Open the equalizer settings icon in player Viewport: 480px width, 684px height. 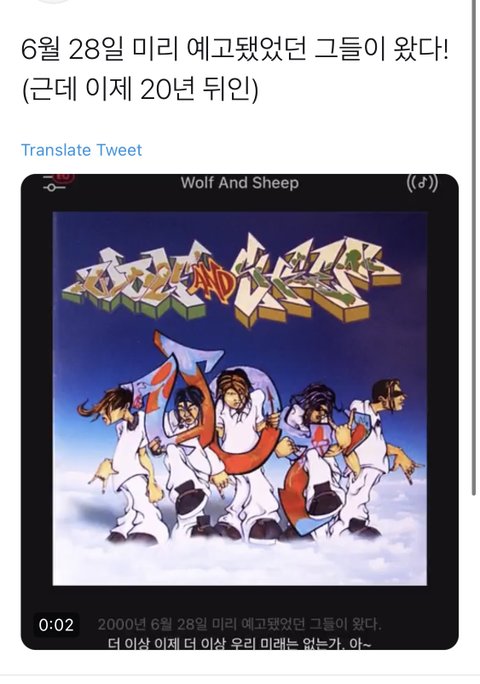(54, 183)
